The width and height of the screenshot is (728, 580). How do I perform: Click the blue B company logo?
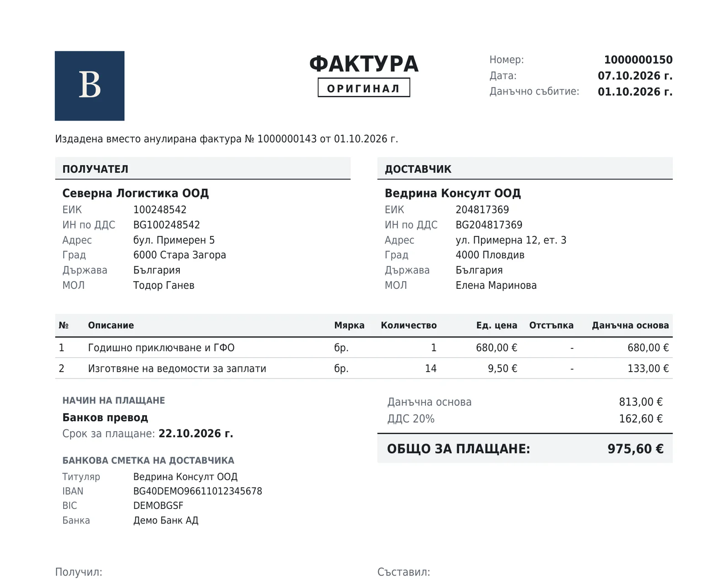pos(90,86)
